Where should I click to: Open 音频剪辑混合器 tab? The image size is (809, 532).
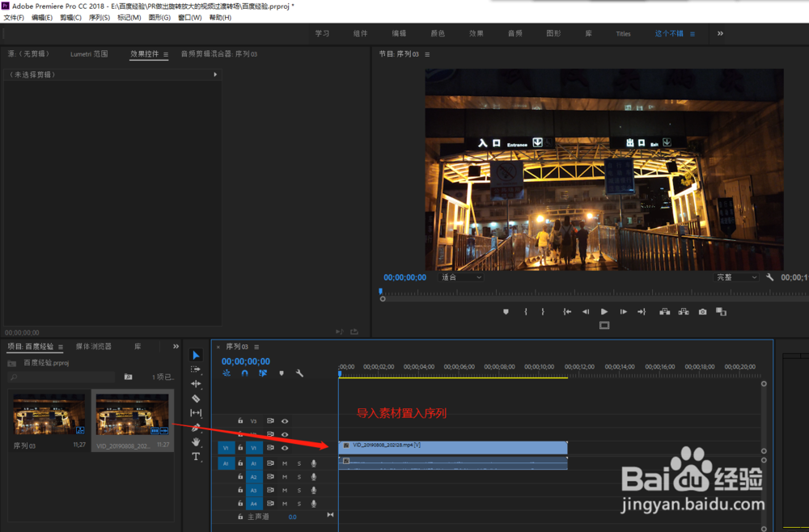[218, 53]
